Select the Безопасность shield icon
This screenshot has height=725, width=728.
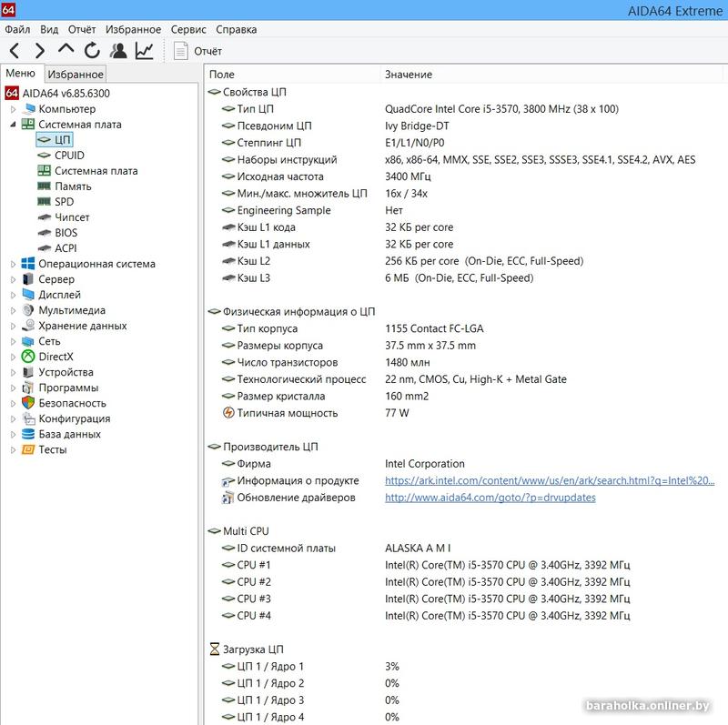(x=28, y=403)
